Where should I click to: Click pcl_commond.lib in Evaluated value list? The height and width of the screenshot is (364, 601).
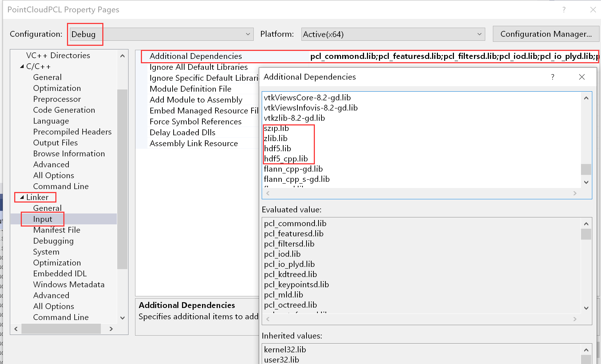(295, 223)
